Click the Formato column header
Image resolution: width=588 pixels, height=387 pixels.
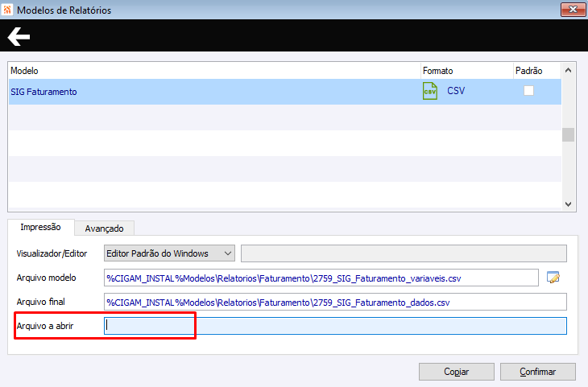[x=467, y=71]
